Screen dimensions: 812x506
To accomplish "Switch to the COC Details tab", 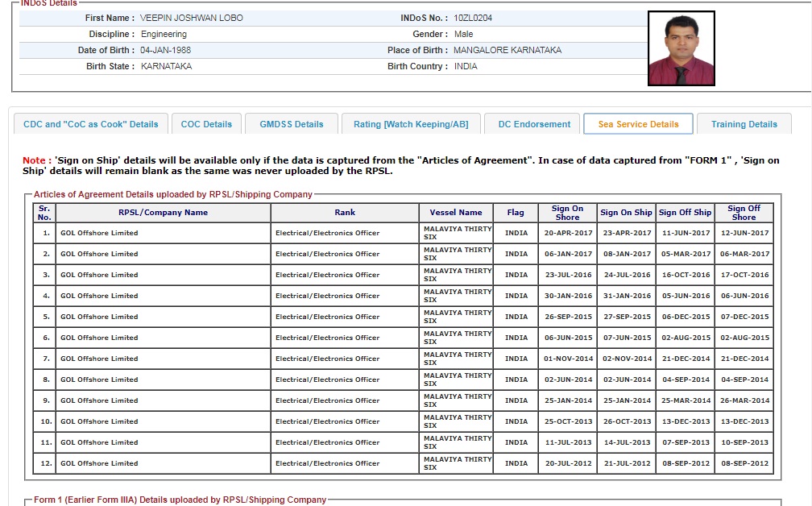I will [206, 124].
